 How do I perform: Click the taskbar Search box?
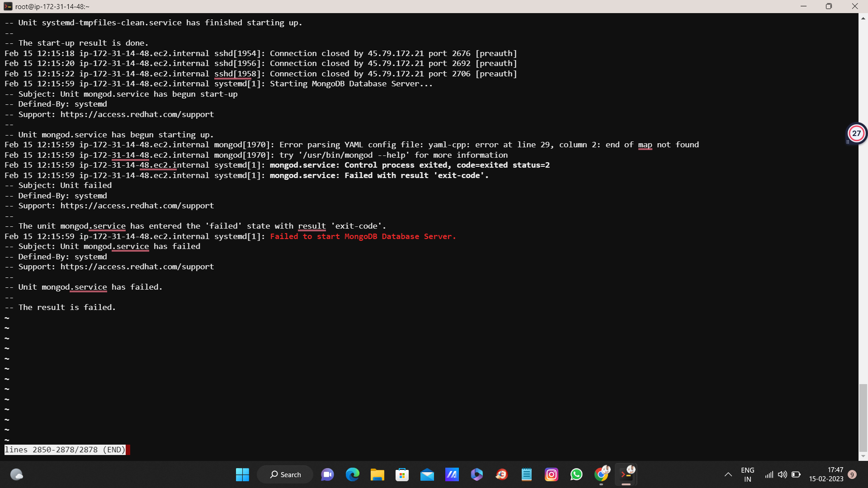click(x=285, y=474)
